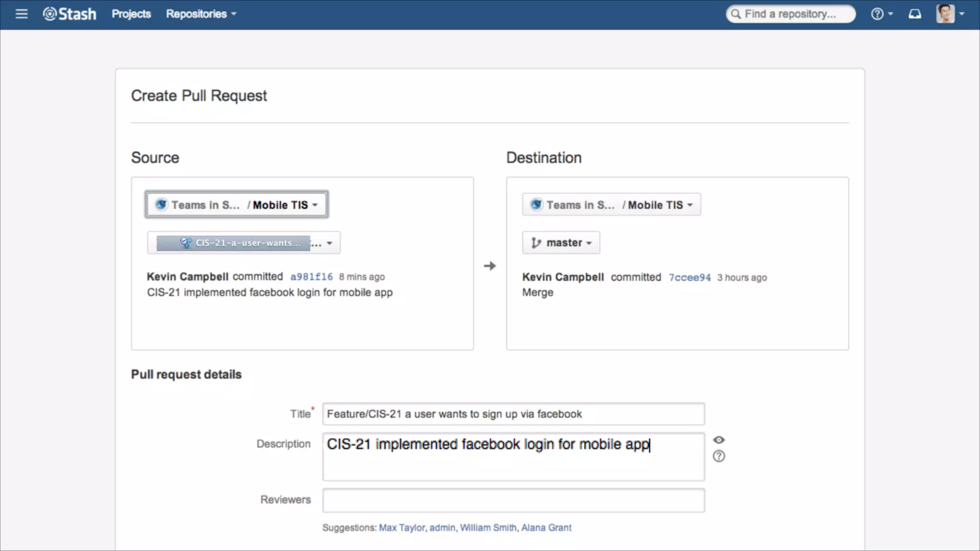The width and height of the screenshot is (980, 551).
Task: Open the Repositories menu
Action: 201,14
